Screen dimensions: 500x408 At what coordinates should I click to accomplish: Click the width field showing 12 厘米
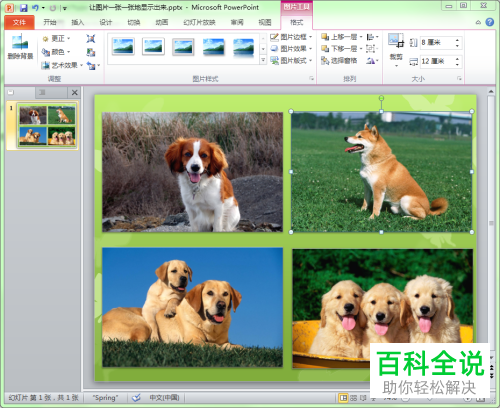437,61
